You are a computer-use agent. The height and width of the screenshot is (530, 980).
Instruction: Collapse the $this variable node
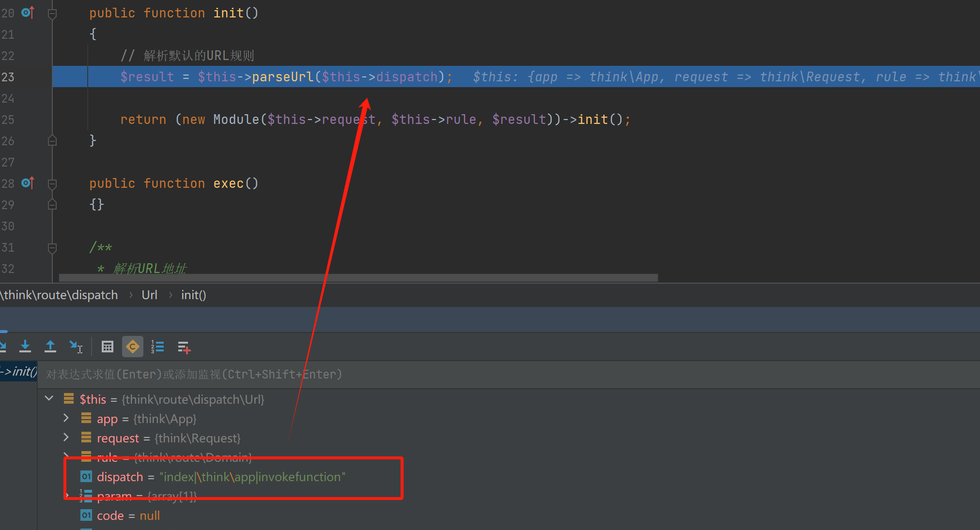49,398
